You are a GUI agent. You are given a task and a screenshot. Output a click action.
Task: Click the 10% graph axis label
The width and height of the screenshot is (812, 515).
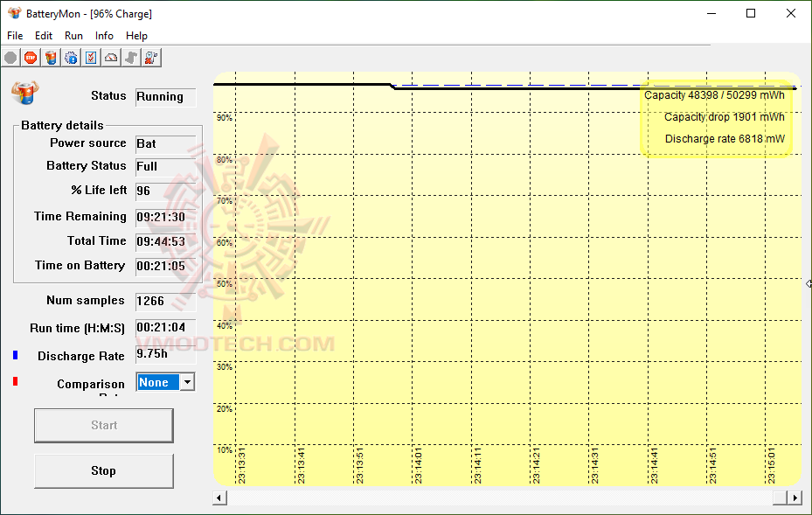pos(225,450)
